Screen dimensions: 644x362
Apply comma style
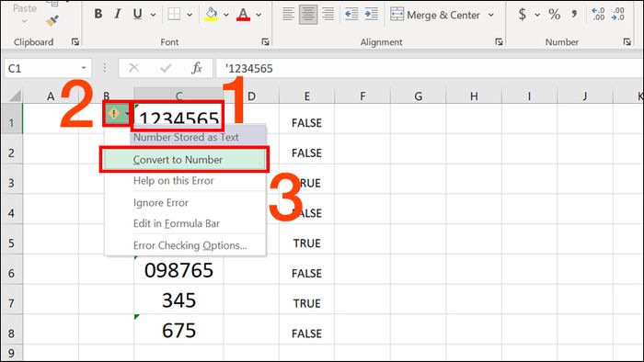point(574,15)
